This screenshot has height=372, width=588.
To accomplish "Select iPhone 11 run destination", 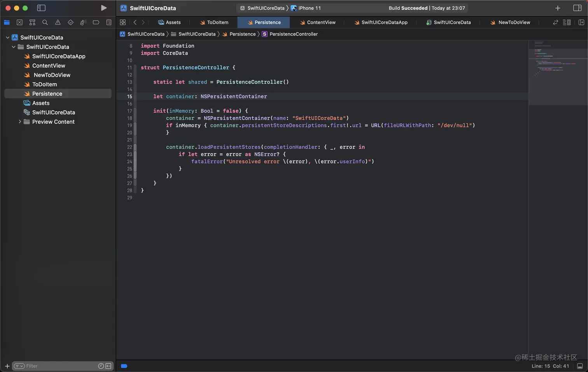I will click(309, 8).
